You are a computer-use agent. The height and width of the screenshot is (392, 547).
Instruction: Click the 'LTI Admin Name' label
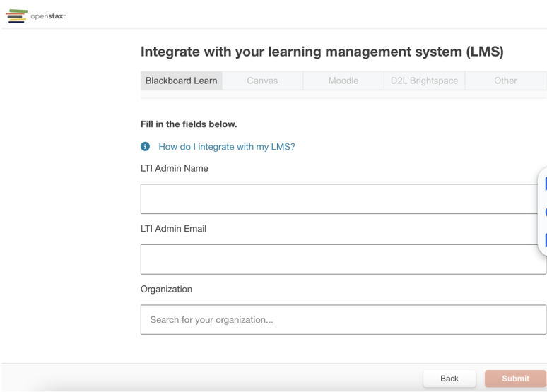[175, 168]
